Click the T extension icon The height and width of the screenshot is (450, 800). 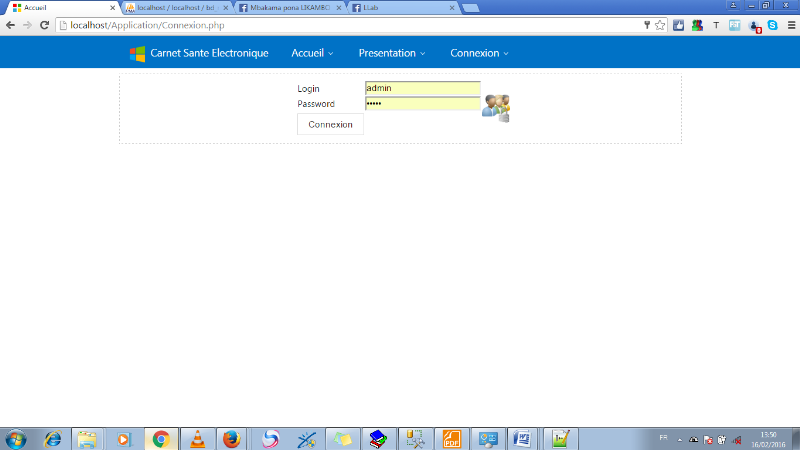tap(716, 25)
